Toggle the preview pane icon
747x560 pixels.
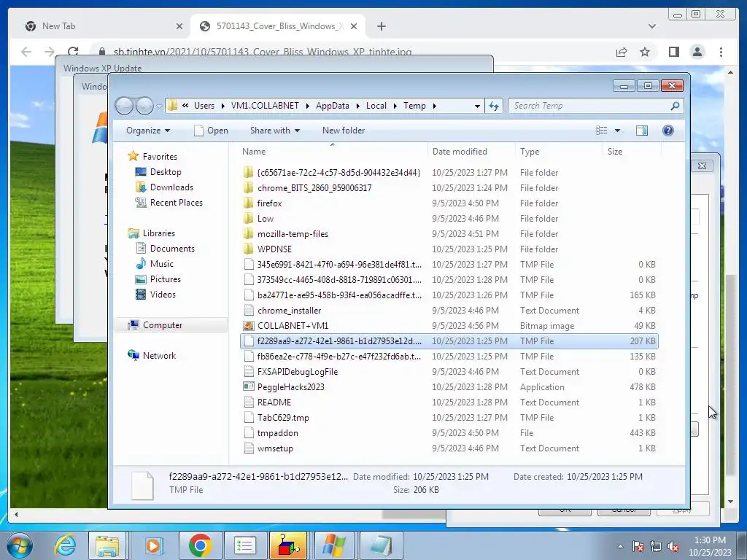click(642, 131)
